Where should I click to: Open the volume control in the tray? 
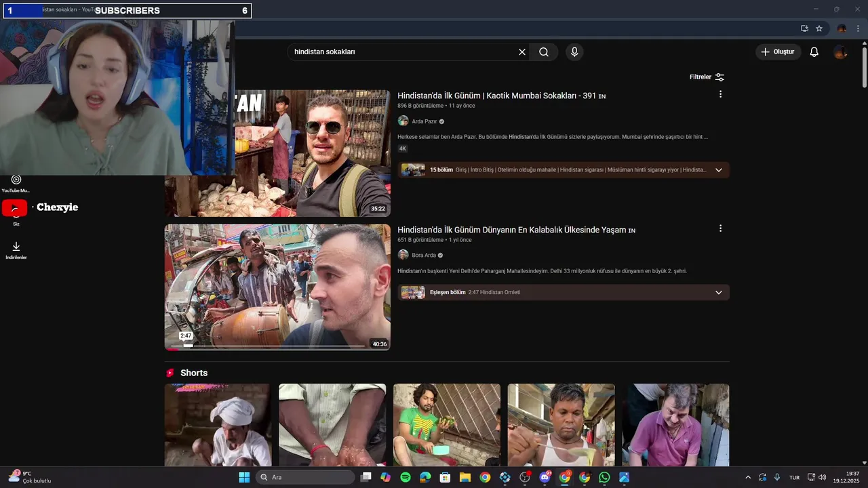pos(823,477)
